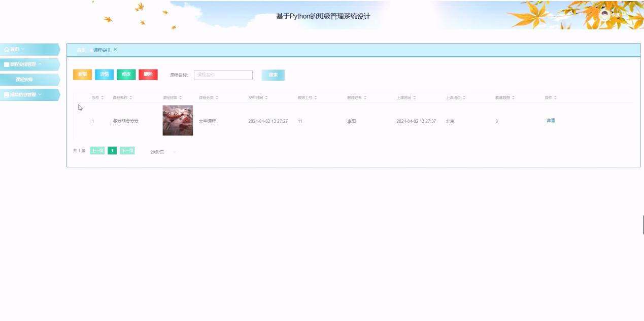Open the course cover thumbnail image
Screen dimensions: 644x321
[x=178, y=121]
